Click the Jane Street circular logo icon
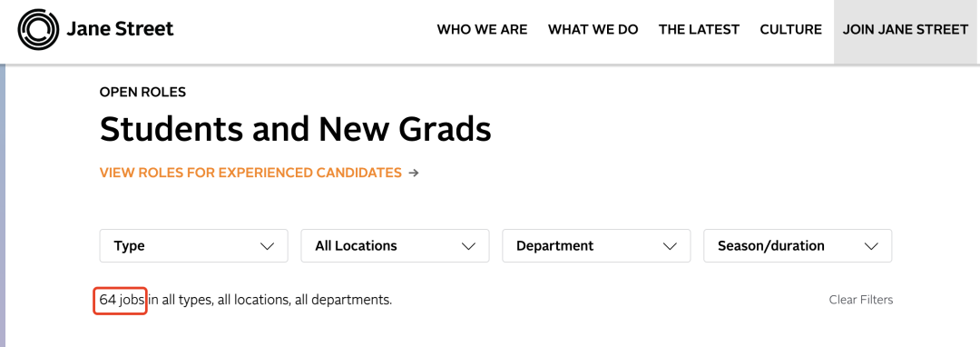 click(38, 29)
